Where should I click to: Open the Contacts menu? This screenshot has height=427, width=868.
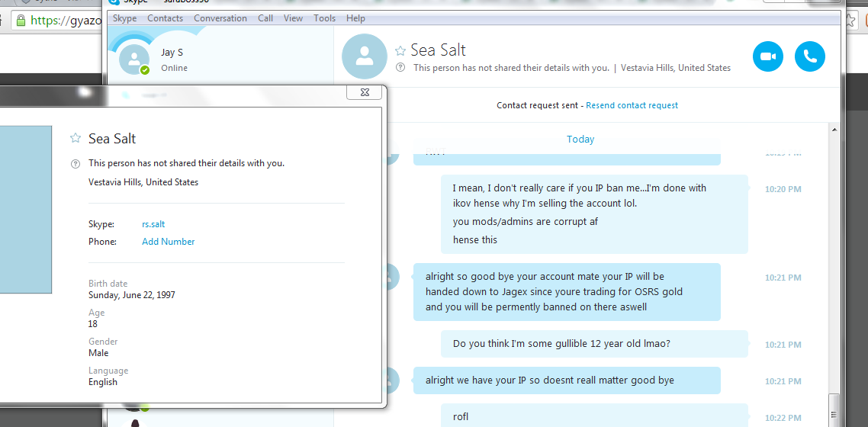point(165,18)
